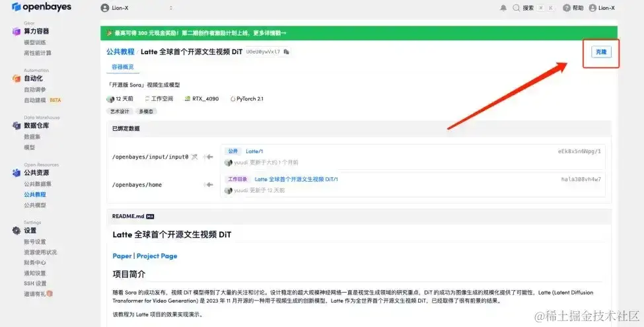Open the notifications bell

click(x=503, y=8)
